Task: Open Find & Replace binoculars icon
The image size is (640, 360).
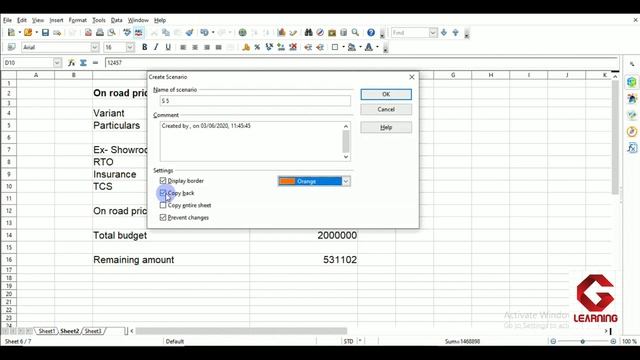Action: point(309,33)
